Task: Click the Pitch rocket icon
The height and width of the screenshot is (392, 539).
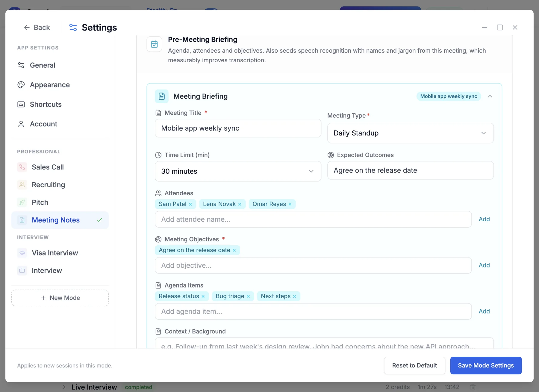Action: (22, 202)
